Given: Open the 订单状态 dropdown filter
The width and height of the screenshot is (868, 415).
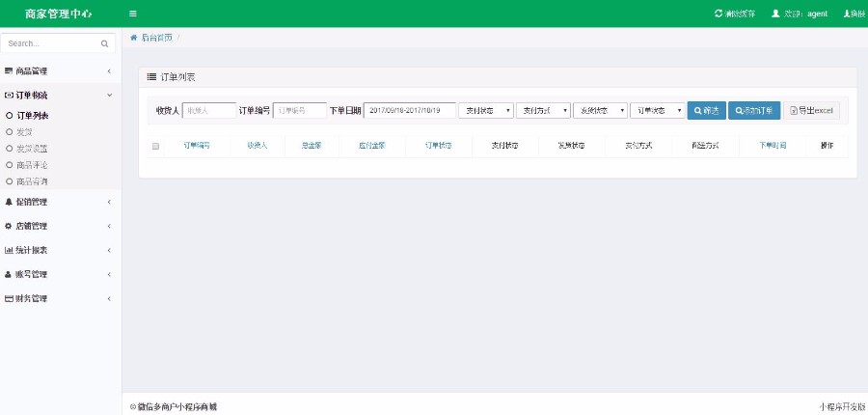Looking at the screenshot, I should point(658,111).
